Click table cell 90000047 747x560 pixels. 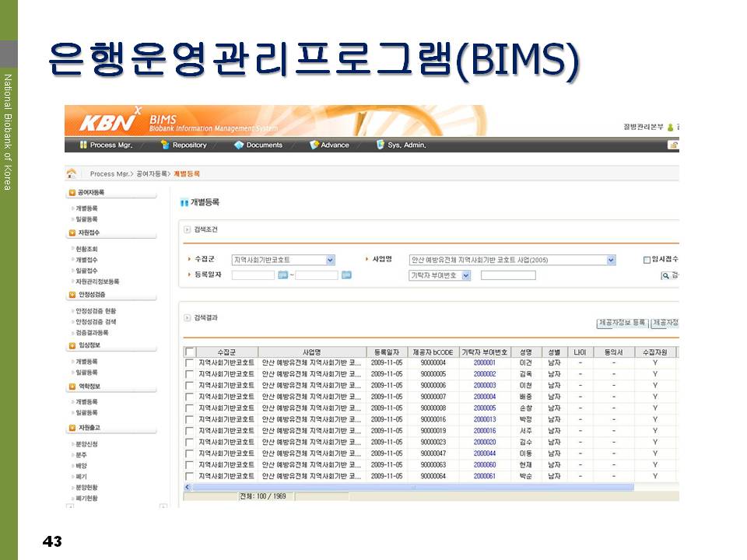(433, 453)
